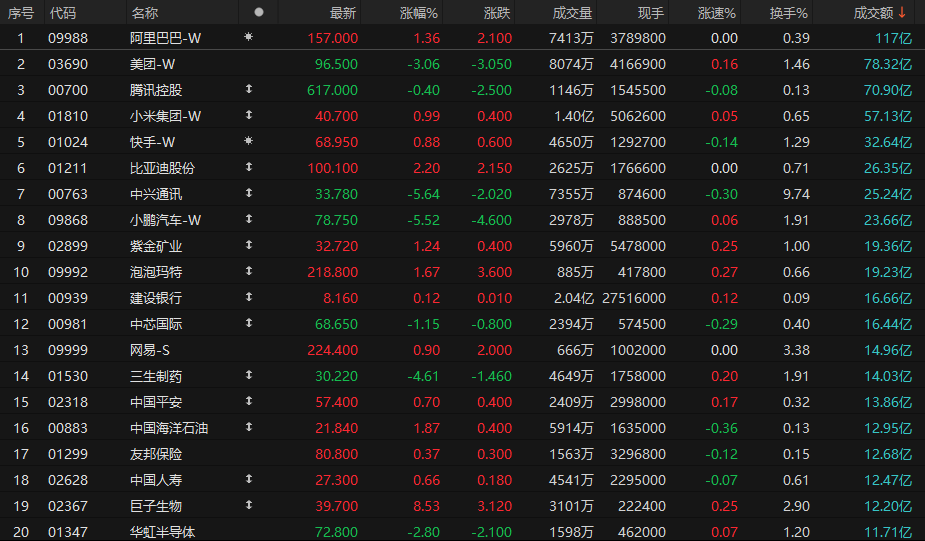The width and height of the screenshot is (925, 541).
Task: Click the up-down marker icon beside 中国海洋石油
Action: coord(249,426)
